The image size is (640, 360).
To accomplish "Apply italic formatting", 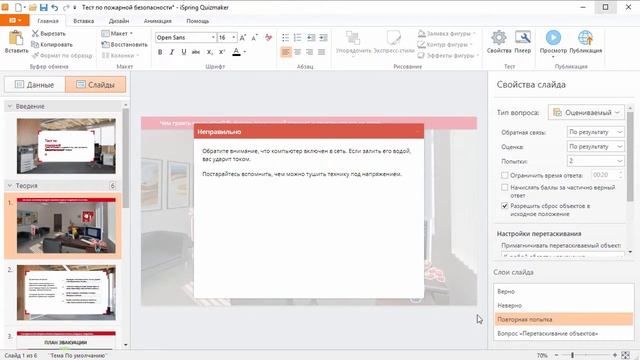I will pyautogui.click(x=172, y=52).
